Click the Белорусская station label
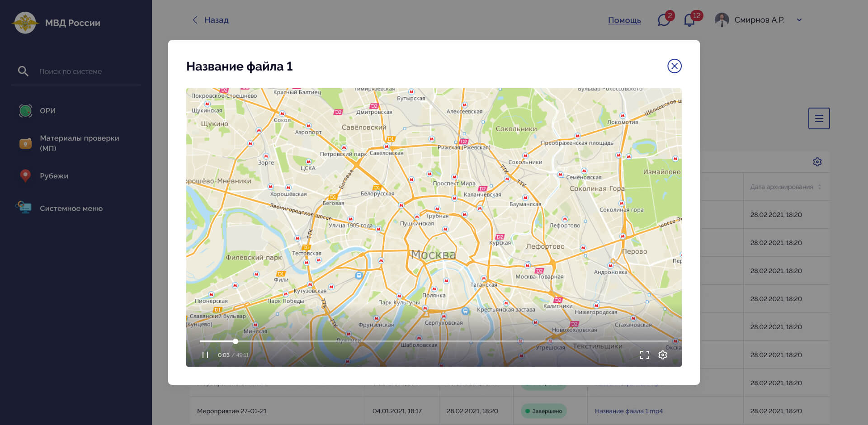Viewport: 868px width, 425px height. [377, 194]
